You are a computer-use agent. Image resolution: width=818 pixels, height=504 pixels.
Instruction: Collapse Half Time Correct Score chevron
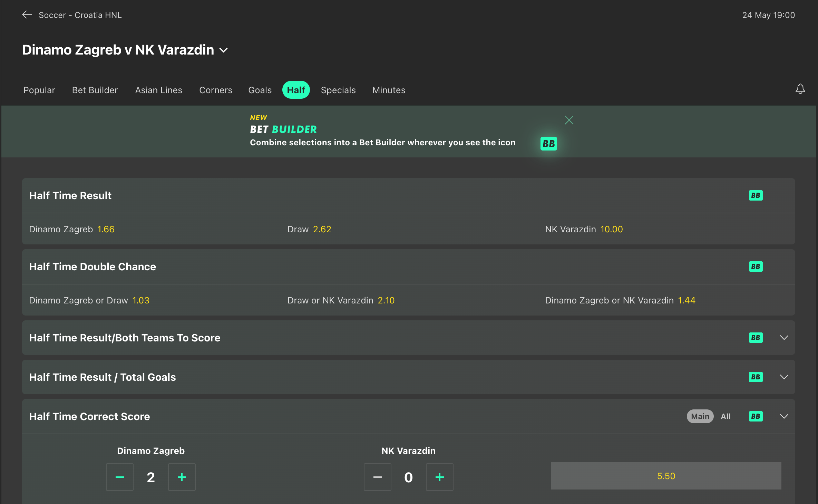tap(784, 416)
